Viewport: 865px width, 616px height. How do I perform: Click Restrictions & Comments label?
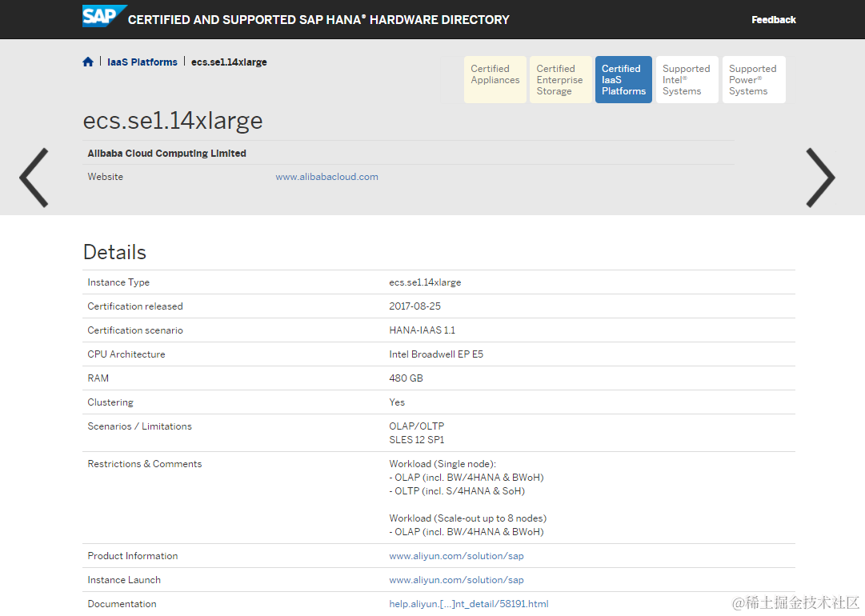click(145, 464)
